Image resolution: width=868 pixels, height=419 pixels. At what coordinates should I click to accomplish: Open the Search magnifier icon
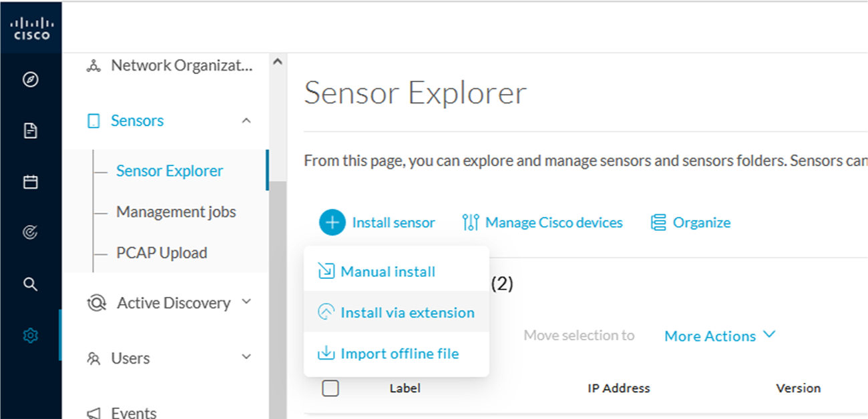(x=31, y=284)
